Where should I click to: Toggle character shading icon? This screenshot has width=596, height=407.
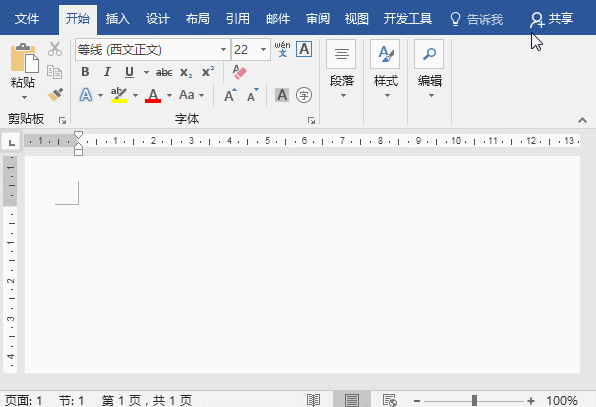[x=282, y=95]
